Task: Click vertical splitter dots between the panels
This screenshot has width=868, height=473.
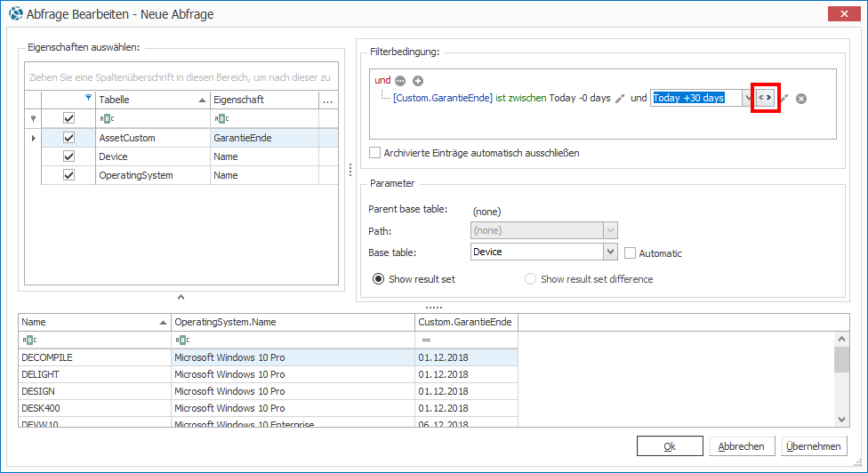Action: pyautogui.click(x=350, y=170)
